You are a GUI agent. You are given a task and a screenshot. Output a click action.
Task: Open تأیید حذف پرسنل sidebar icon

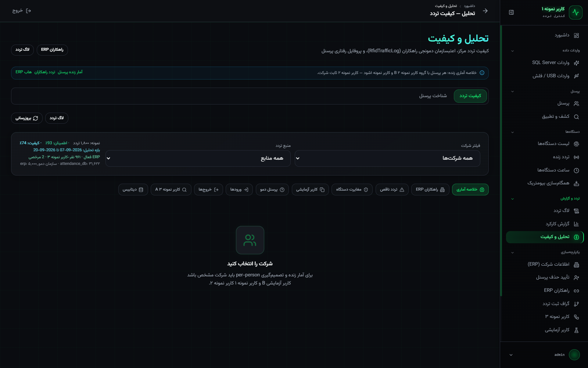576,277
